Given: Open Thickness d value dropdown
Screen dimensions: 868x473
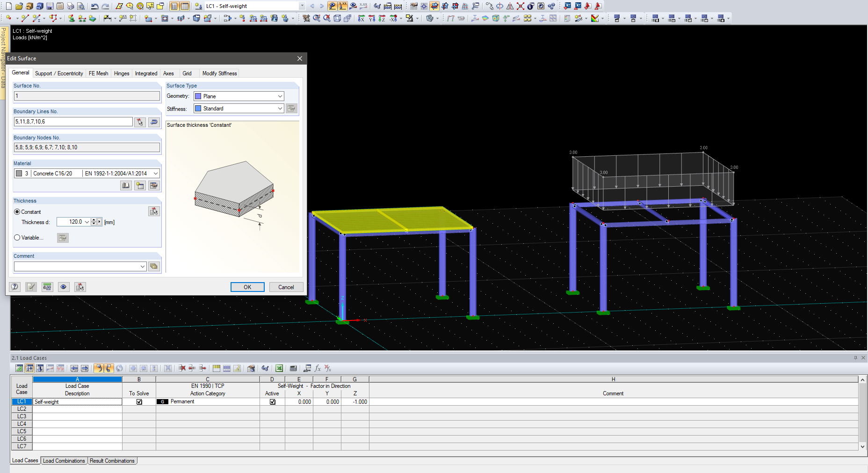Looking at the screenshot, I should click(x=87, y=222).
